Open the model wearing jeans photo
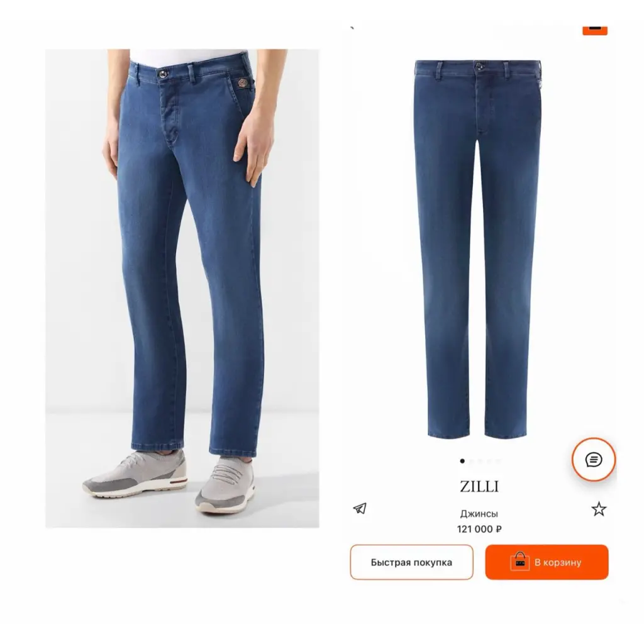This screenshot has height=644, width=644. pos(182,288)
